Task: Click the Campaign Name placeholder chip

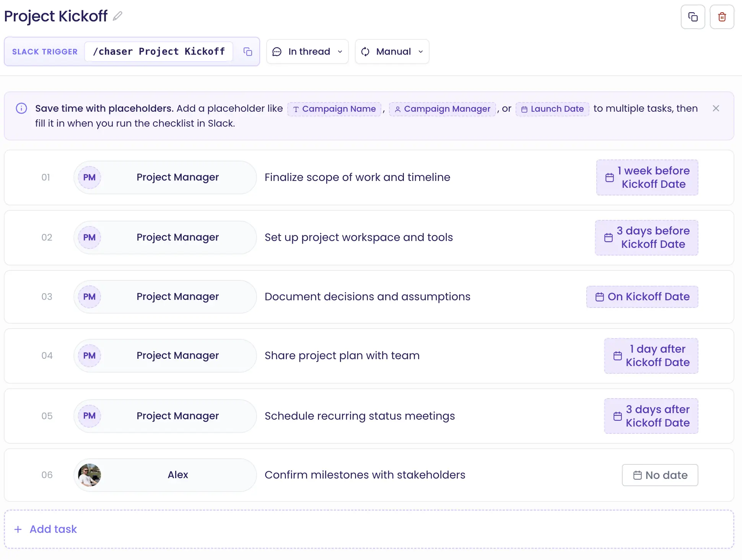Action: click(x=334, y=109)
